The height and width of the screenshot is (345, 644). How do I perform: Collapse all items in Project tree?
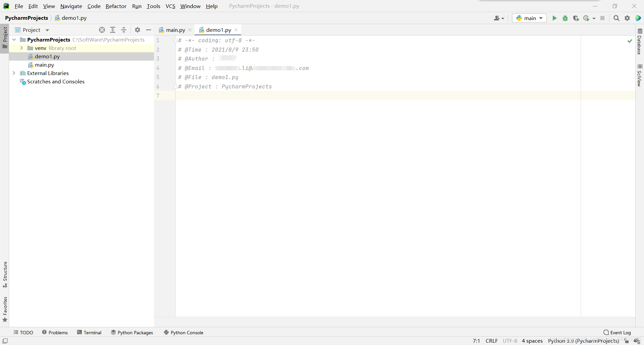pos(124,30)
